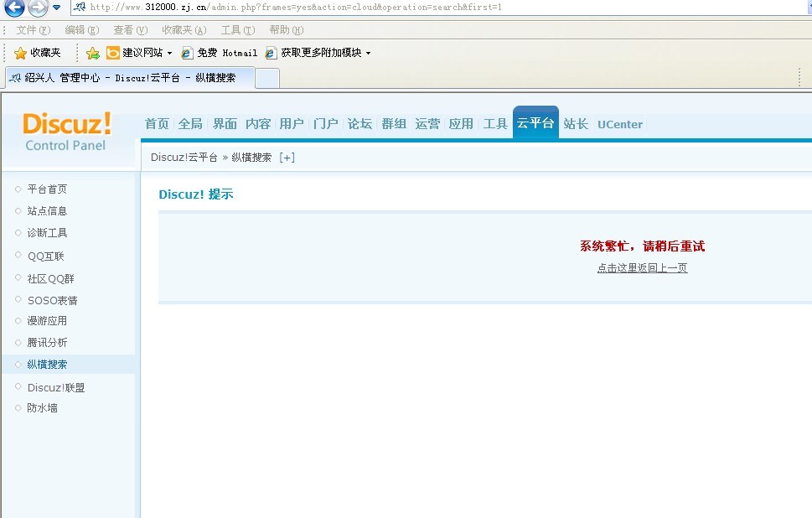The height and width of the screenshot is (518, 812).
Task: Open 诊断工具 in the sidebar
Action: (x=47, y=232)
